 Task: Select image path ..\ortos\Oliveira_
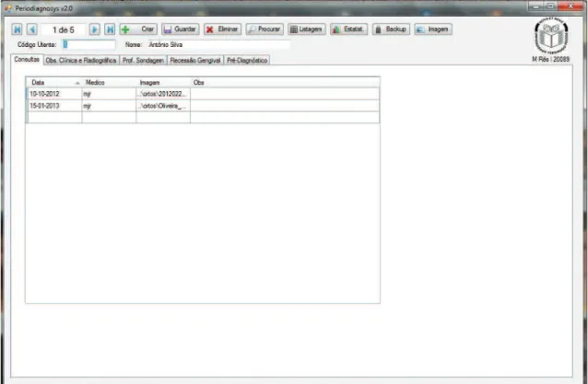coord(163,106)
